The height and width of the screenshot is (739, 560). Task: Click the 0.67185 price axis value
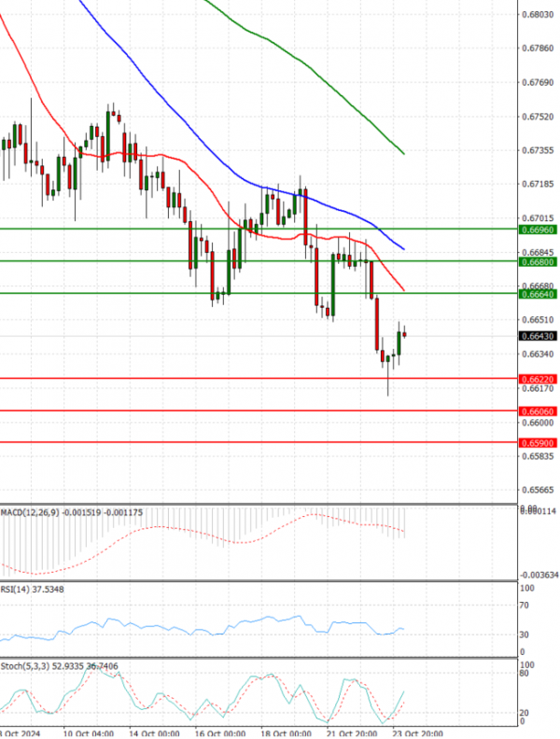click(539, 184)
